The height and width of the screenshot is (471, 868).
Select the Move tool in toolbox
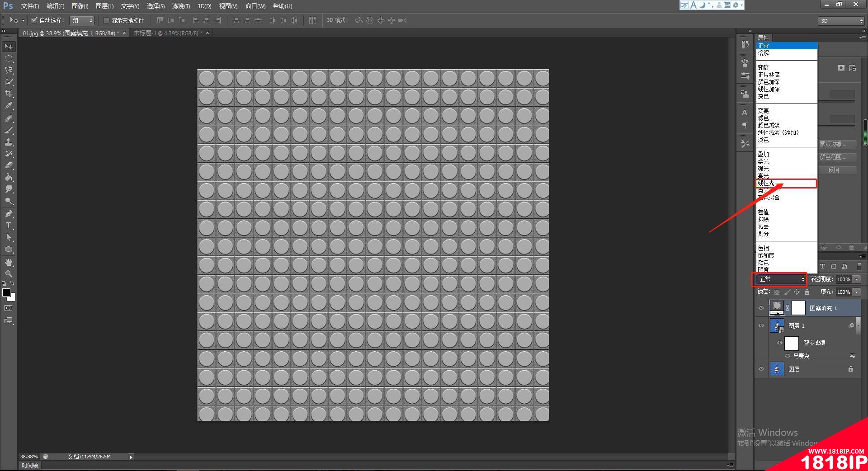pyautogui.click(x=9, y=47)
